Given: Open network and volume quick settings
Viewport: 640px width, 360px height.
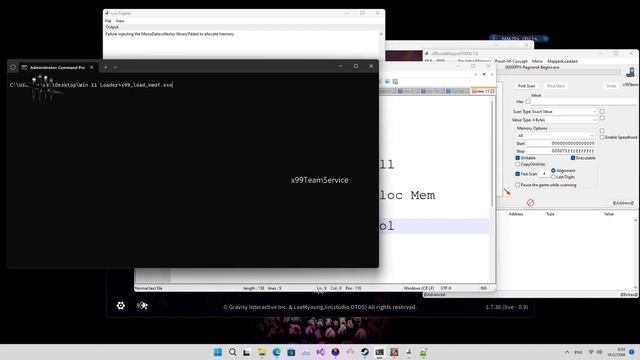Looking at the screenshot, I should point(595,352).
